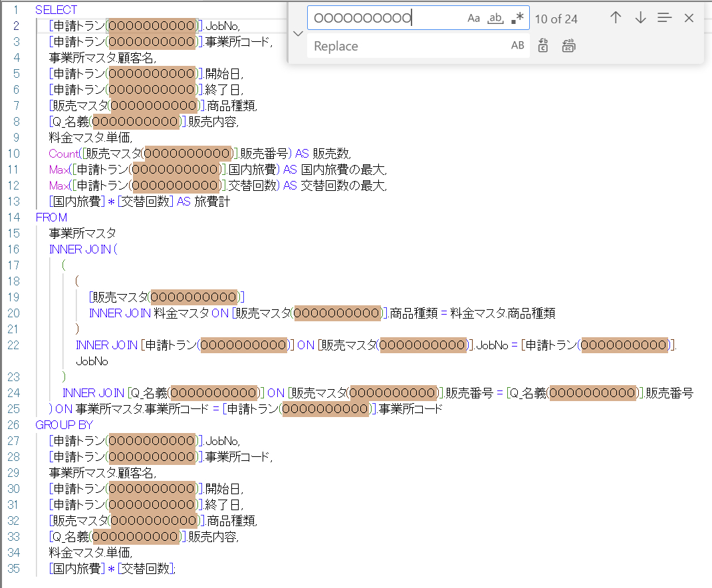The width and height of the screenshot is (712, 588).
Task: Toggle Match Whole Word option
Action: pos(495,18)
